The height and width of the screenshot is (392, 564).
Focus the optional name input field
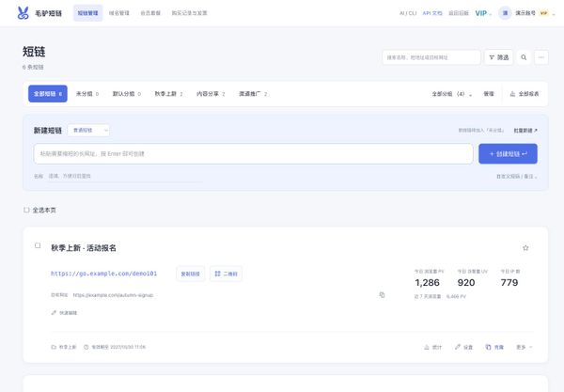coord(125,176)
